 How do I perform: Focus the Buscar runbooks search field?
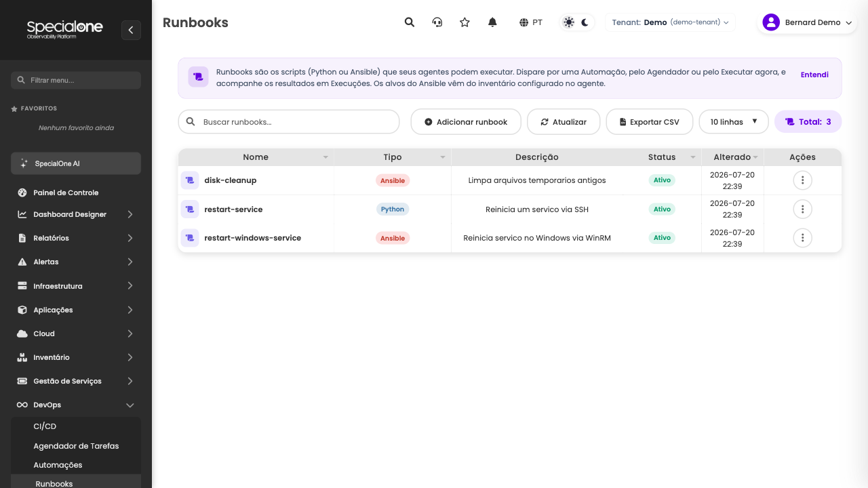click(x=289, y=122)
